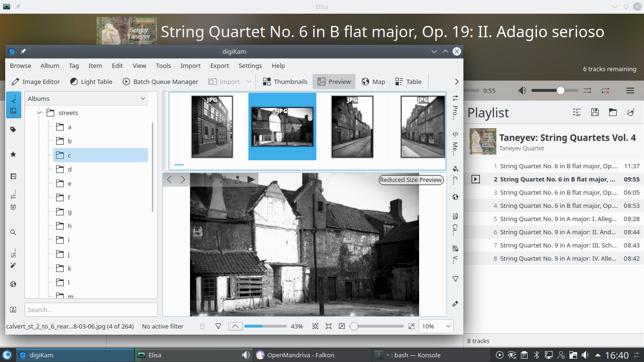Adjust the Elisa volume slider
Image resolution: width=644 pixels, height=362 pixels.
[x=554, y=90]
